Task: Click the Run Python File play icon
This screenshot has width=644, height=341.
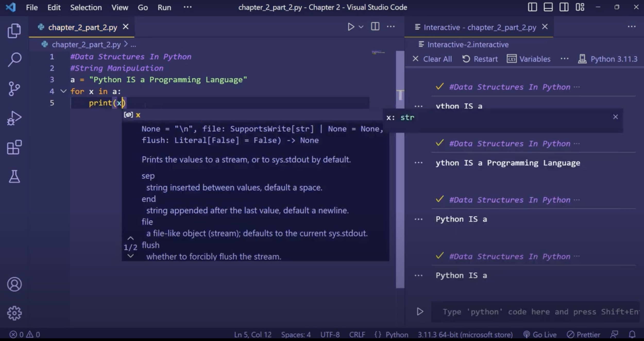Action: [351, 27]
